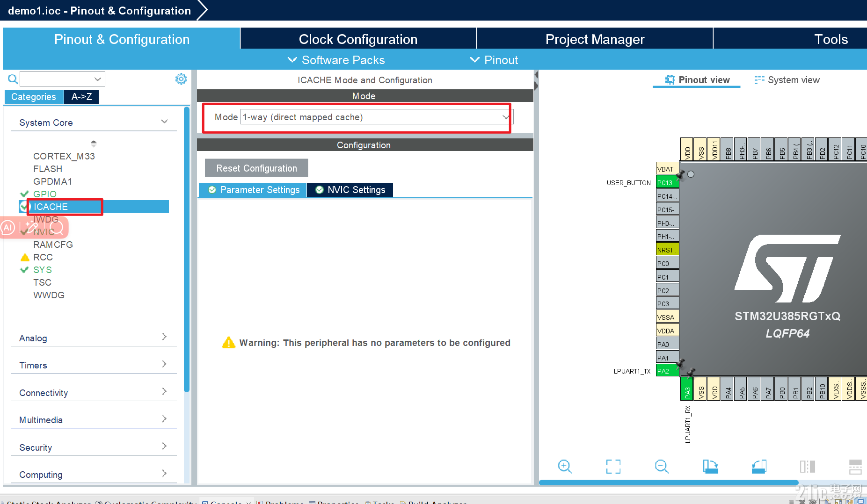Select SYS in the System Core list

pyautogui.click(x=43, y=270)
